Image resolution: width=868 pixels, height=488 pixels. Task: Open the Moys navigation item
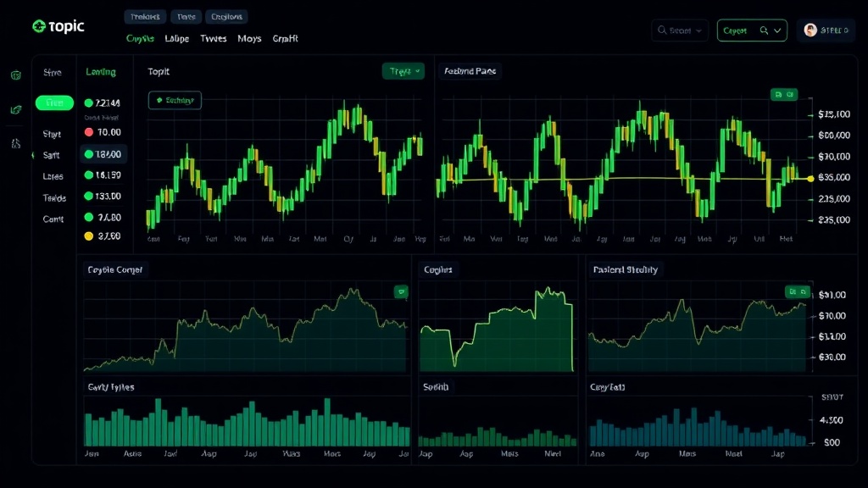249,38
